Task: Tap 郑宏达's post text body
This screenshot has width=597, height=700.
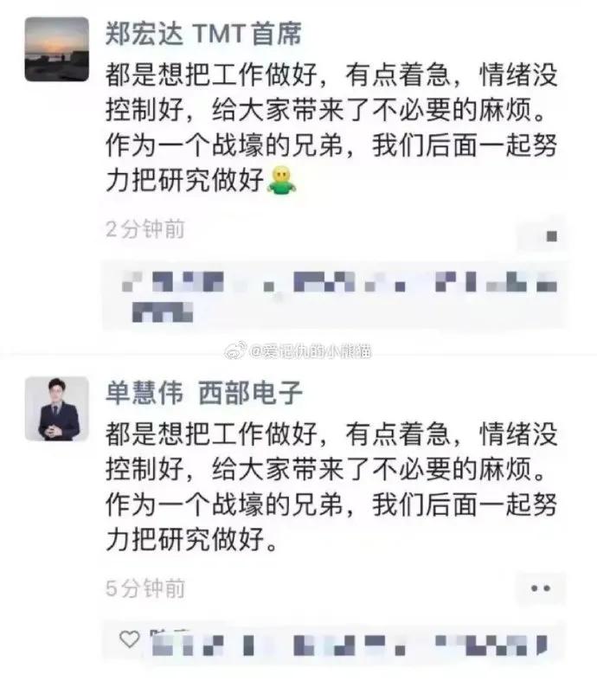Action: click(x=331, y=127)
